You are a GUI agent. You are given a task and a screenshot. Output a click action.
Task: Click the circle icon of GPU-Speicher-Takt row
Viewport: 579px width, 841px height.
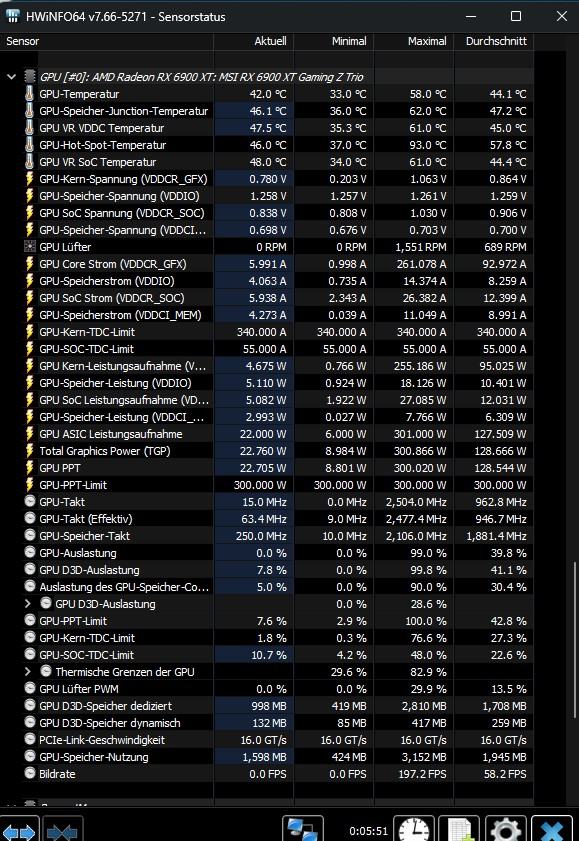click(30, 535)
